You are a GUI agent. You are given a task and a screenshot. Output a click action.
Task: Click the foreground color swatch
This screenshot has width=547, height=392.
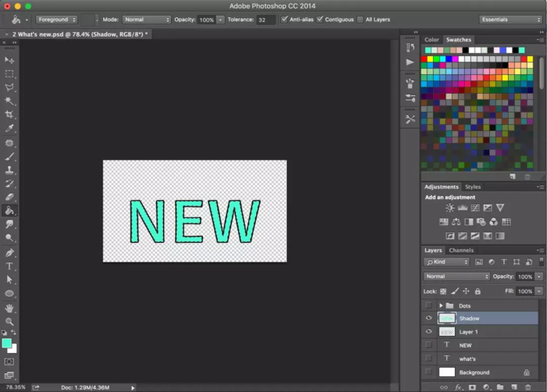coord(6,343)
